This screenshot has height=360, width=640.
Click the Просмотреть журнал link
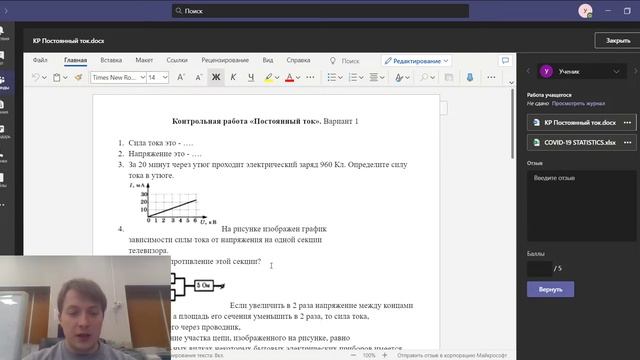tap(578, 103)
